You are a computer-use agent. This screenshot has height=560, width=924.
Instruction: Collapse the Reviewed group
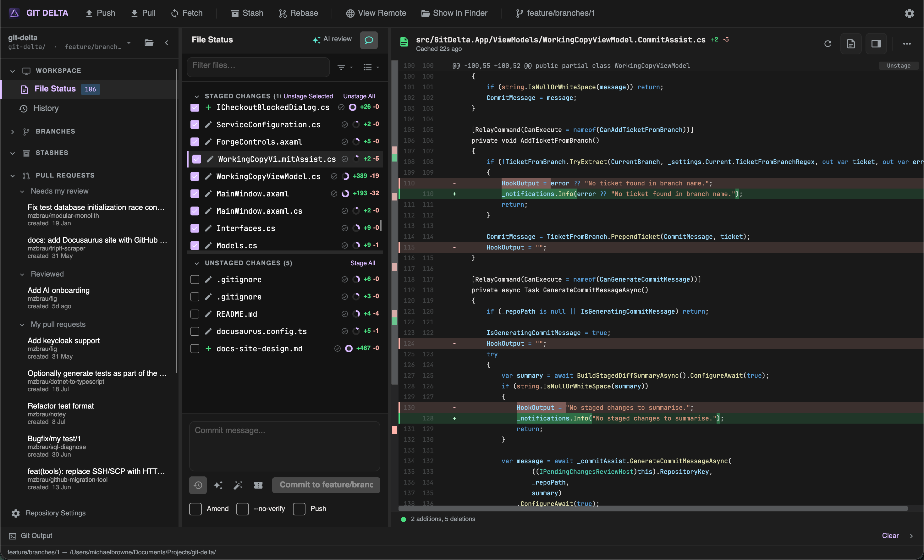tap(22, 274)
